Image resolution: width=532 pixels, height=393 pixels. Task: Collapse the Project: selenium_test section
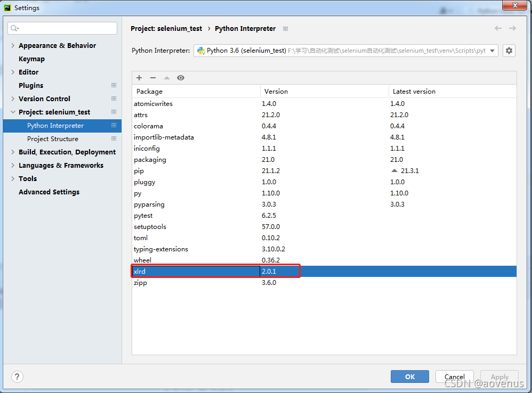[x=13, y=112]
